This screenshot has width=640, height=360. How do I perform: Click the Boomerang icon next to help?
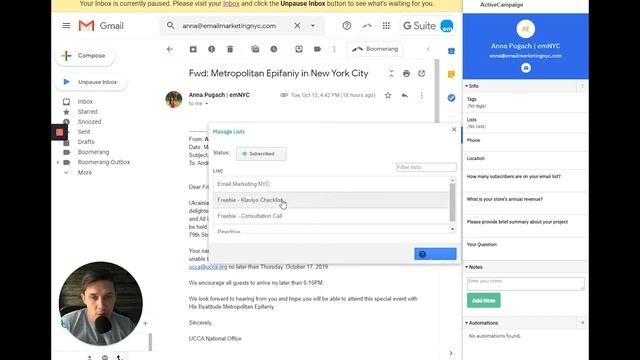pyautogui.click(x=367, y=26)
